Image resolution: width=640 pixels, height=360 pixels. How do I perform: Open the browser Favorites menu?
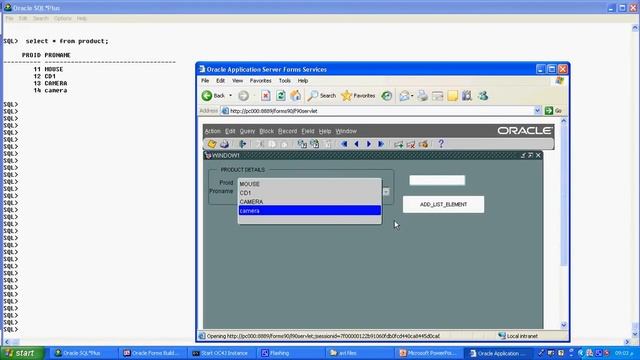click(260, 81)
